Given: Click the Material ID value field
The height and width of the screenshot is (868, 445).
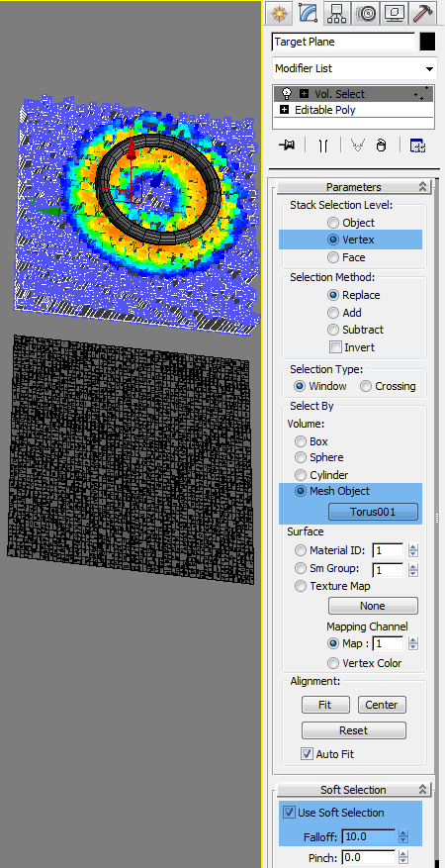Looking at the screenshot, I should pyautogui.click(x=388, y=551).
